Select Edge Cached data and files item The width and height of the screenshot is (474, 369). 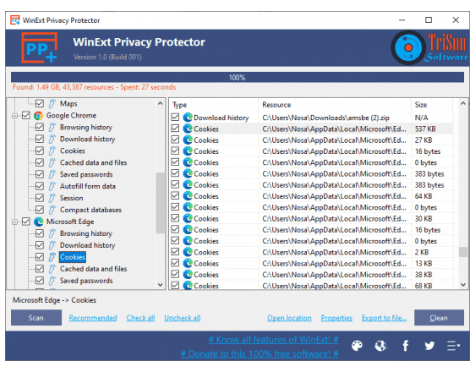[93, 269]
